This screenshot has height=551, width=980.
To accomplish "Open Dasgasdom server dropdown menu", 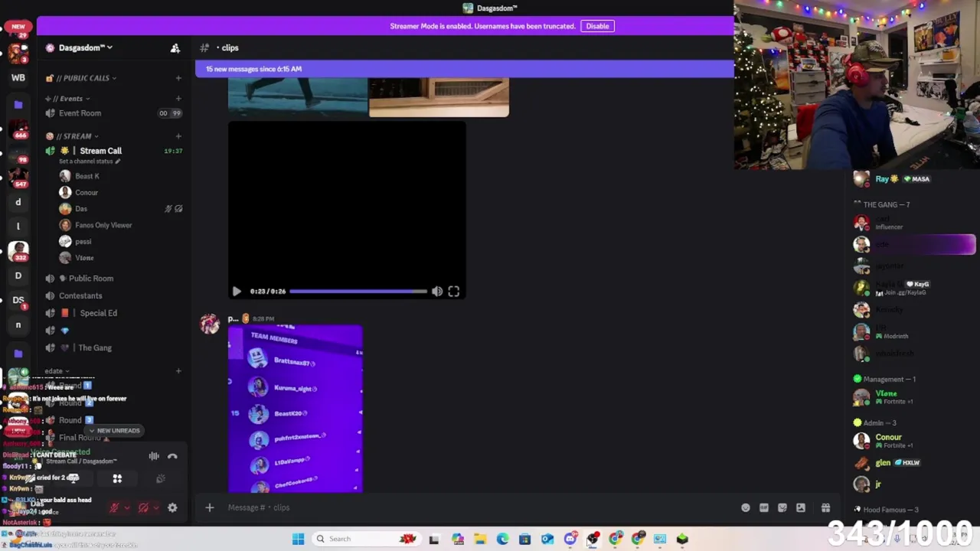I will pos(86,47).
